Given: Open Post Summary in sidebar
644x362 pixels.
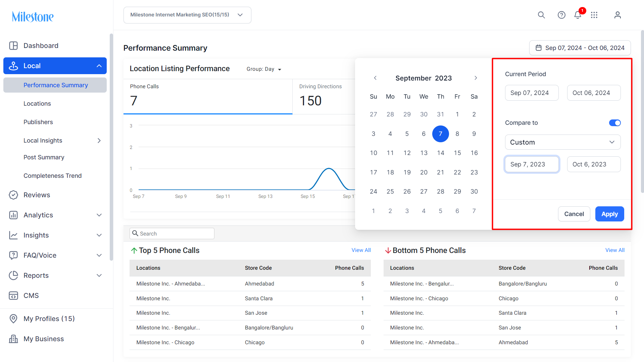Looking at the screenshot, I should pyautogui.click(x=44, y=157).
